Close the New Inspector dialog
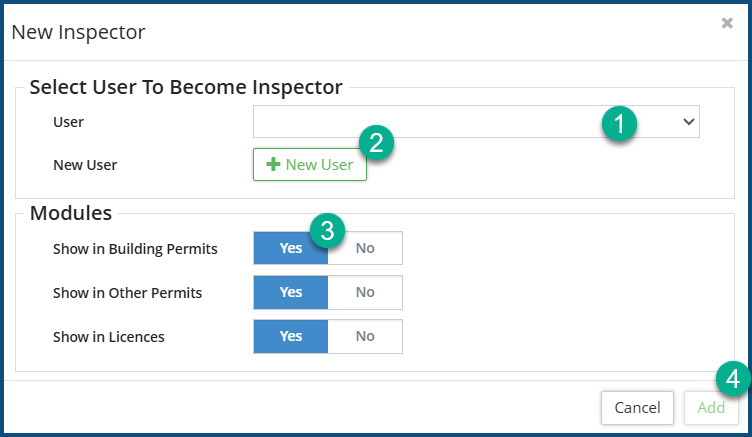This screenshot has width=752, height=437. click(727, 23)
